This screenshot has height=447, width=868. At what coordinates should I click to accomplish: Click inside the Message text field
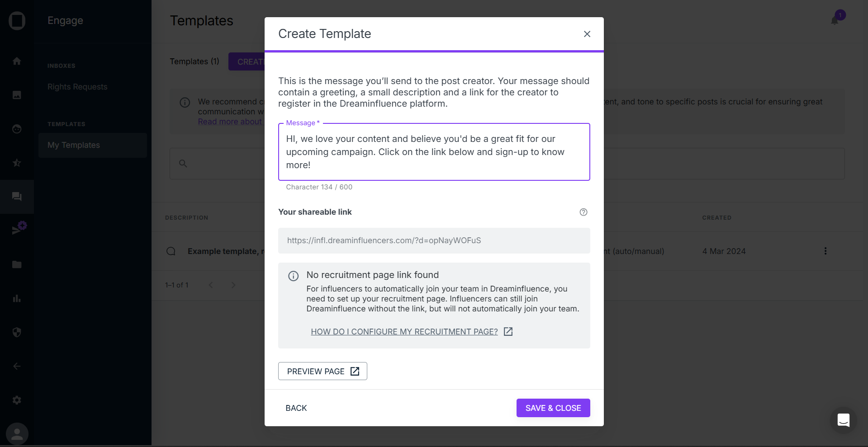click(434, 152)
